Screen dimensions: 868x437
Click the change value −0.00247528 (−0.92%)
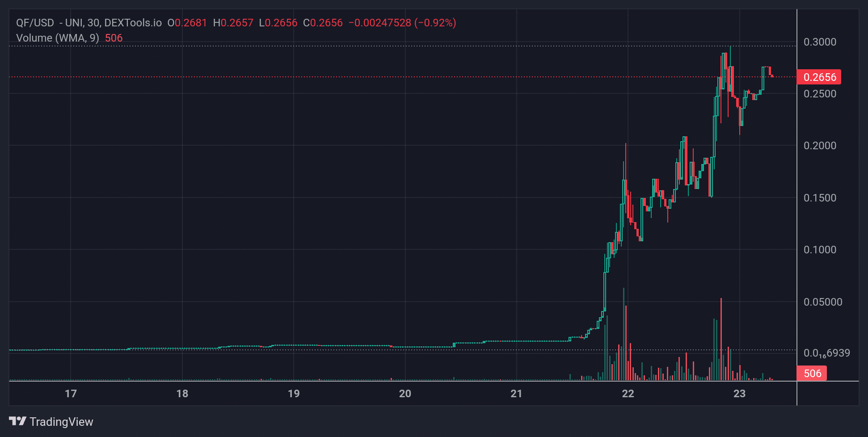[x=402, y=23]
